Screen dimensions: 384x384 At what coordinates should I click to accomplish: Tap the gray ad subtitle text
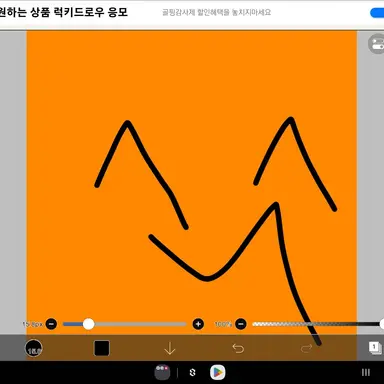point(216,12)
